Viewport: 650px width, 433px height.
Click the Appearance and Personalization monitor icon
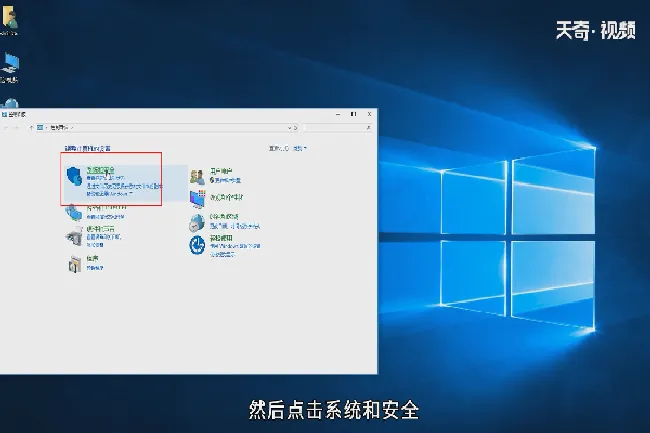click(x=198, y=199)
